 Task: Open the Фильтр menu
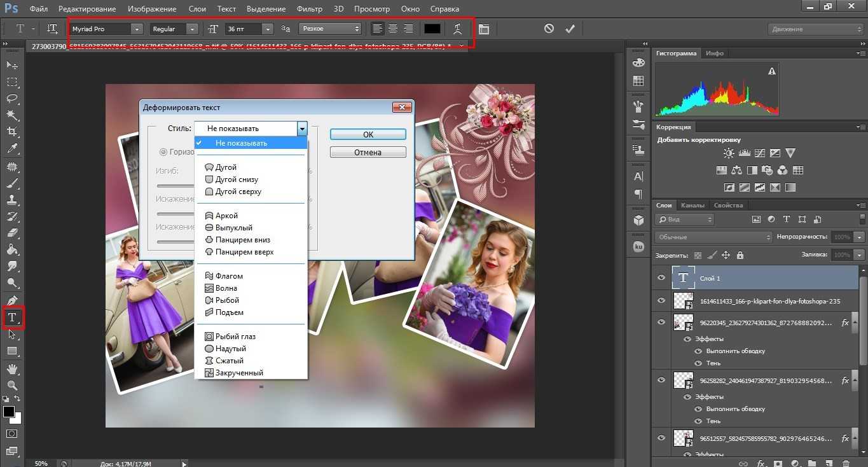click(309, 9)
